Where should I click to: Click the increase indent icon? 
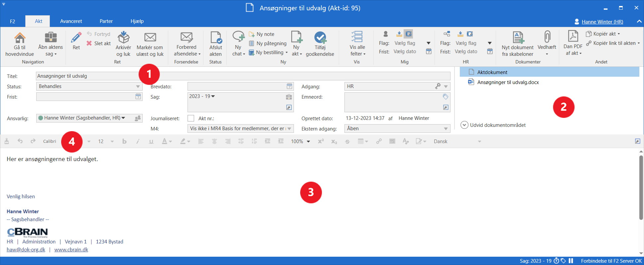pyautogui.click(x=281, y=141)
